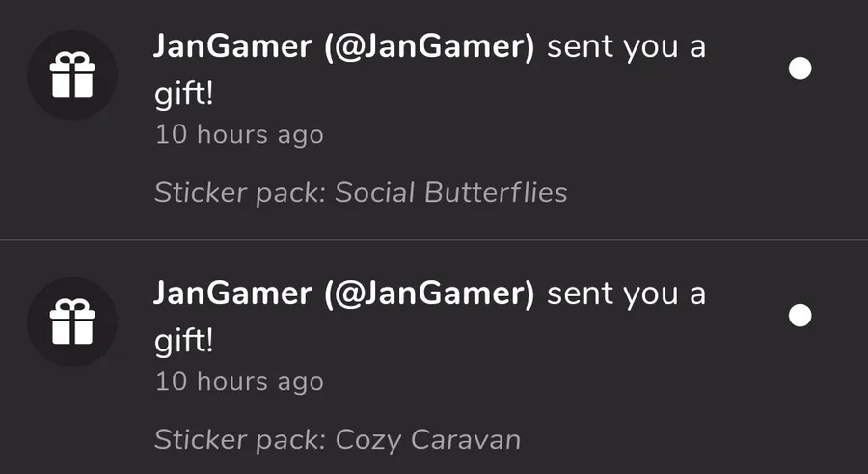
Task: Click the word "ago" in the first timestamp
Action: [300, 136]
